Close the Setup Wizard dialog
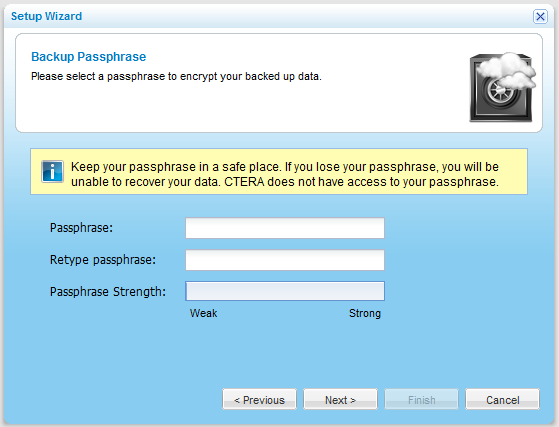 pos(540,16)
